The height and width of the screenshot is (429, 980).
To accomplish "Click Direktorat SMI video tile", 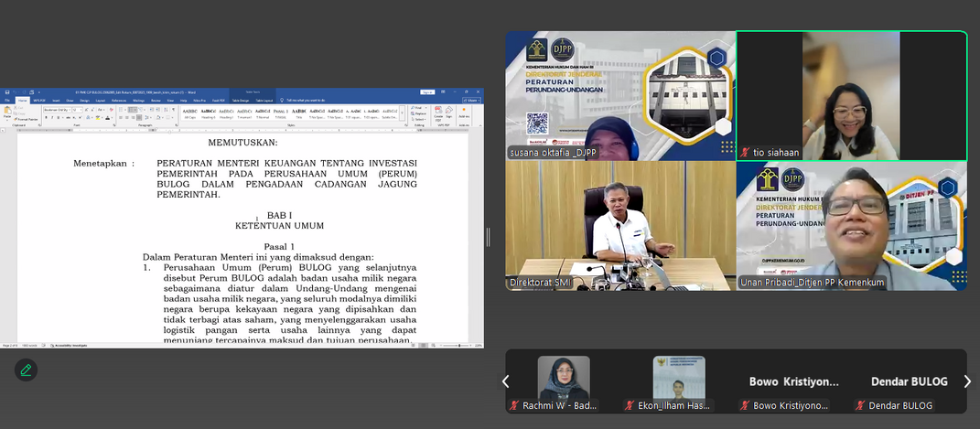I will click(x=620, y=225).
